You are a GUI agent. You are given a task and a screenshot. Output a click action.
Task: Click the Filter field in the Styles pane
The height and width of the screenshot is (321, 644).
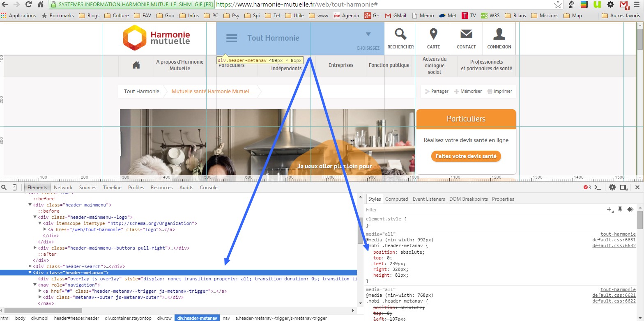click(485, 210)
